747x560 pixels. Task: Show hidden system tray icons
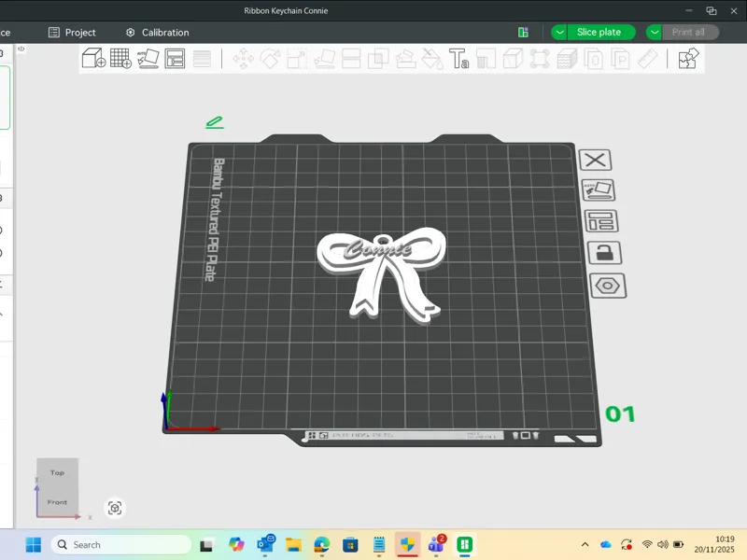tap(585, 545)
